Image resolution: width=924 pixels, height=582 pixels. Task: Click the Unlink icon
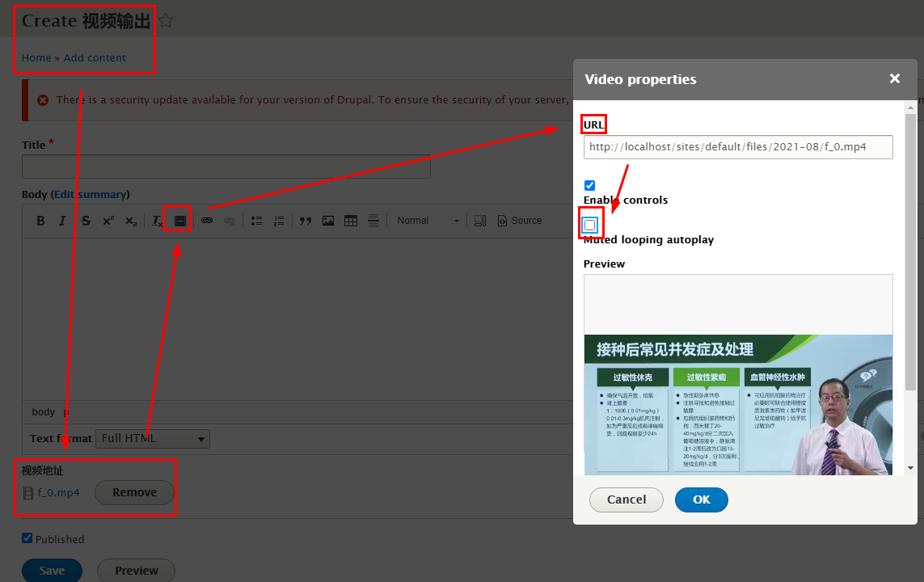pyautogui.click(x=230, y=221)
